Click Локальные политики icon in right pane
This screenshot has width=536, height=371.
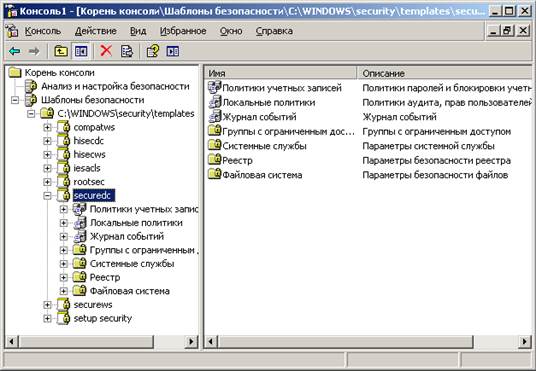click(x=215, y=102)
